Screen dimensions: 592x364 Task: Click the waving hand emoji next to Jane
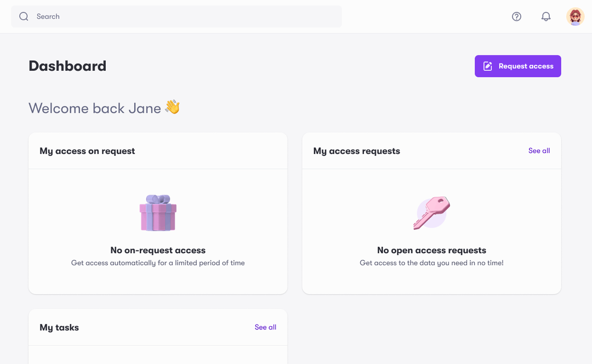coord(171,107)
